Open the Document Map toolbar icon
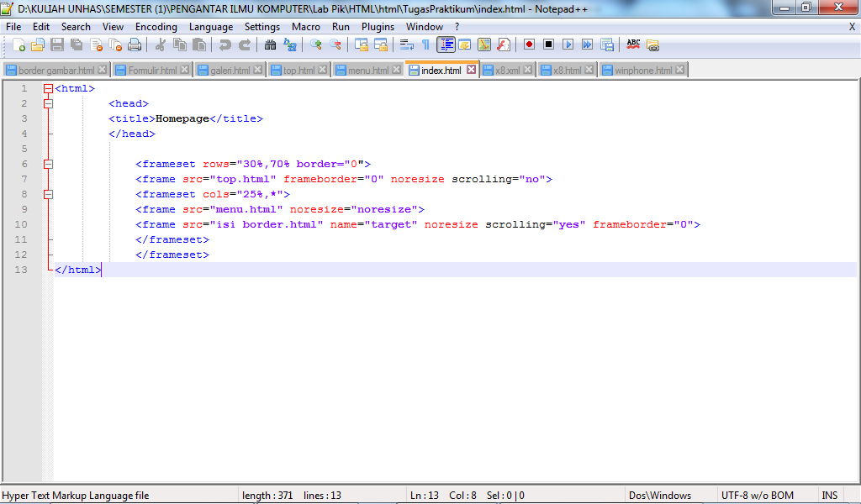The height and width of the screenshot is (504, 861). [483, 45]
